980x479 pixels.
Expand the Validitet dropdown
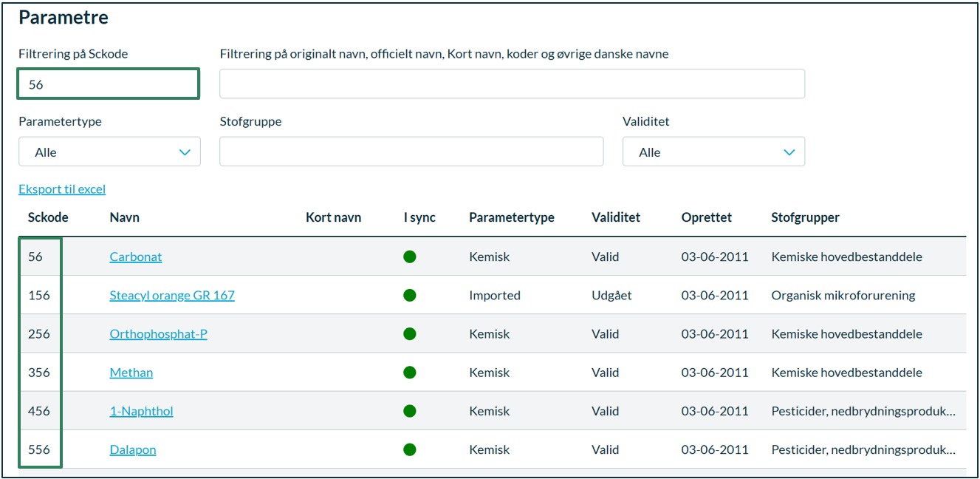[713, 152]
